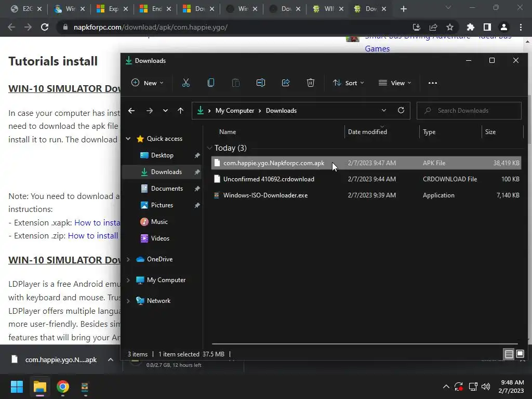Viewport: 532px width, 399px height.
Task: Click the Cut scissors icon in Explorer toolbar
Action: click(x=185, y=83)
